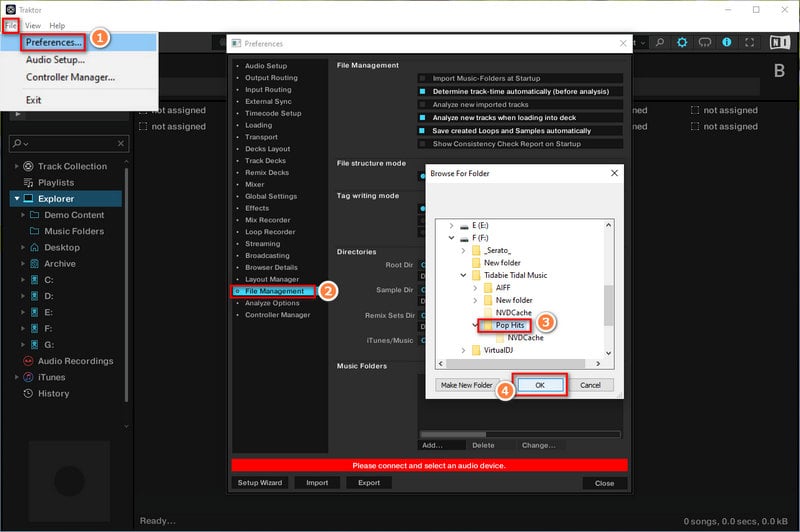Screen dimensions: 800x532
Task: Click the VirtualDJ folder icon
Action: point(476,350)
